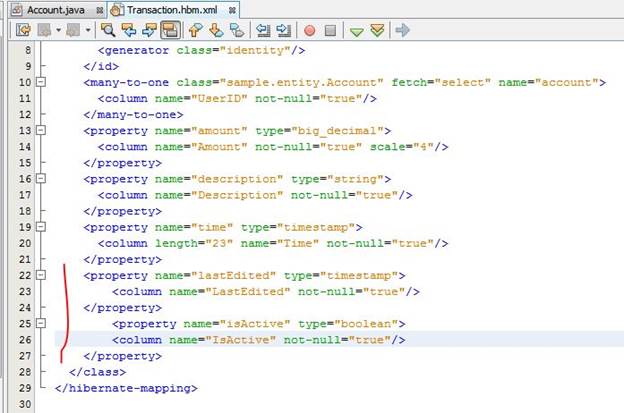Image resolution: width=624 pixels, height=413 pixels.
Task: Close the Account.java tab
Action: 99,11
